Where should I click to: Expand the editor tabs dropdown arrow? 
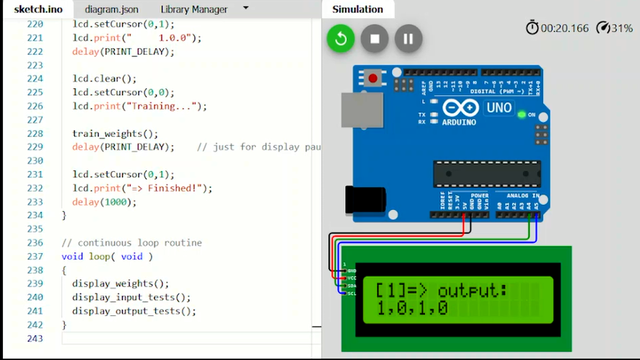tap(246, 7)
